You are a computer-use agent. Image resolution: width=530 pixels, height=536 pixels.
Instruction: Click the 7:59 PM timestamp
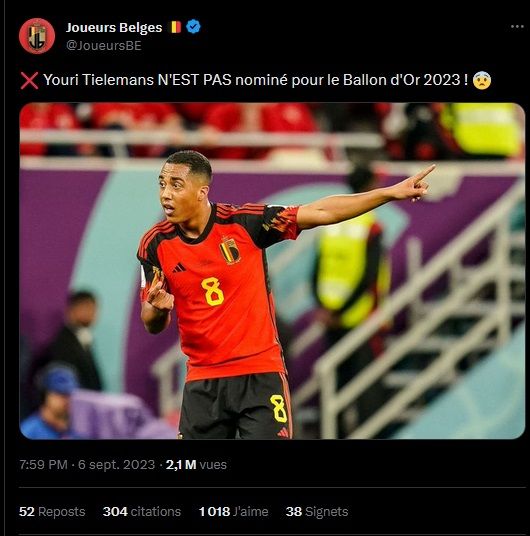[43, 465]
